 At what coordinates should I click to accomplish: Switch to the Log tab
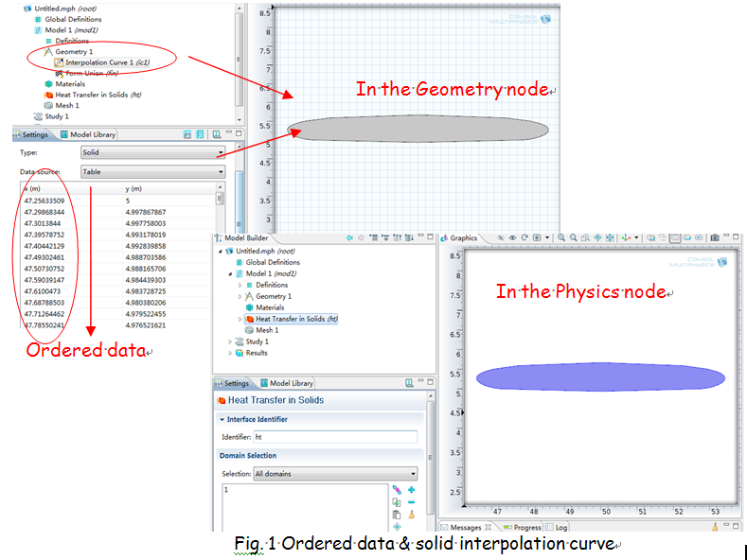point(560,527)
